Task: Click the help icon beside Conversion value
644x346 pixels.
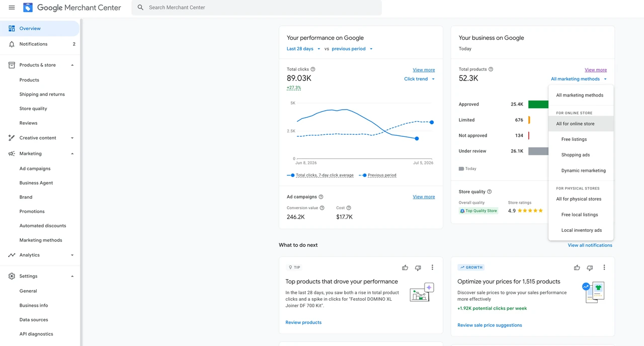Action: (322, 208)
